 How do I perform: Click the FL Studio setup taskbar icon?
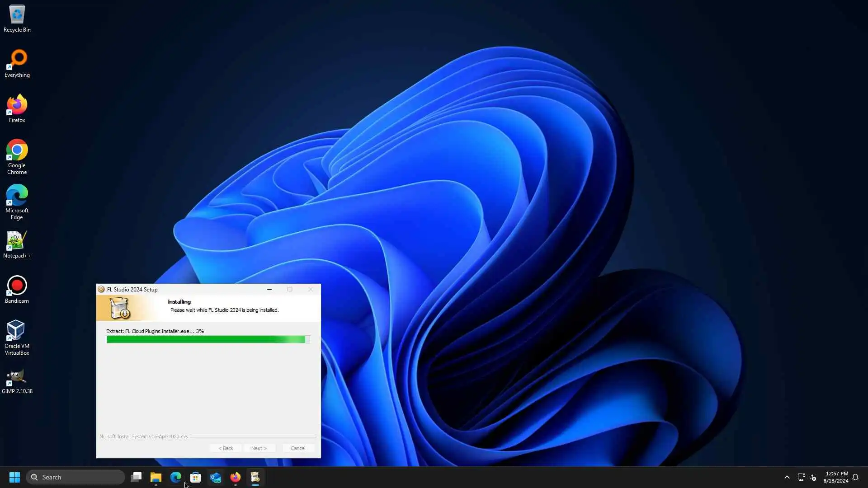click(255, 477)
